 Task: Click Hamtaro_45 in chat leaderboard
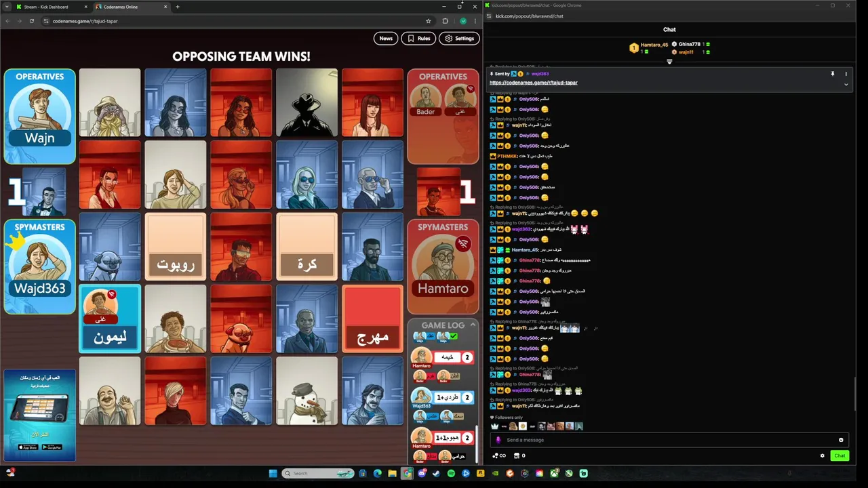(x=654, y=45)
